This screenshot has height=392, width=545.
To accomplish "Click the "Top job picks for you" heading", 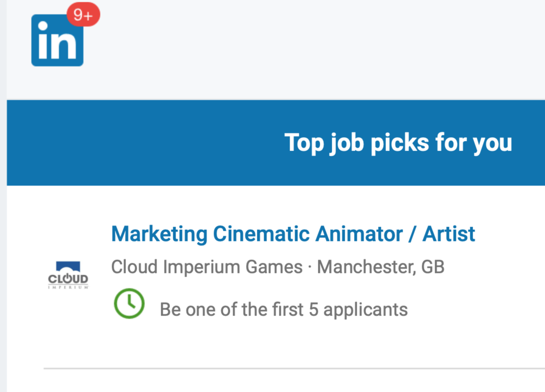I will pyautogui.click(x=399, y=143).
